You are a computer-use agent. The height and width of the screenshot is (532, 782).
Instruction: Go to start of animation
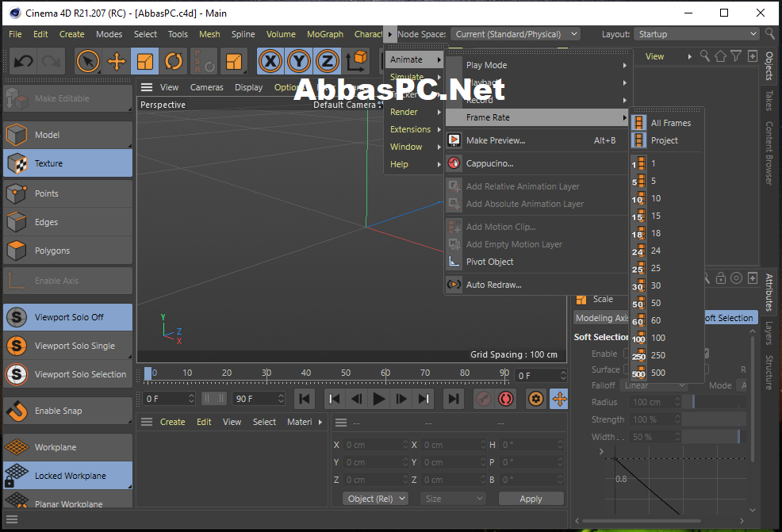305,399
